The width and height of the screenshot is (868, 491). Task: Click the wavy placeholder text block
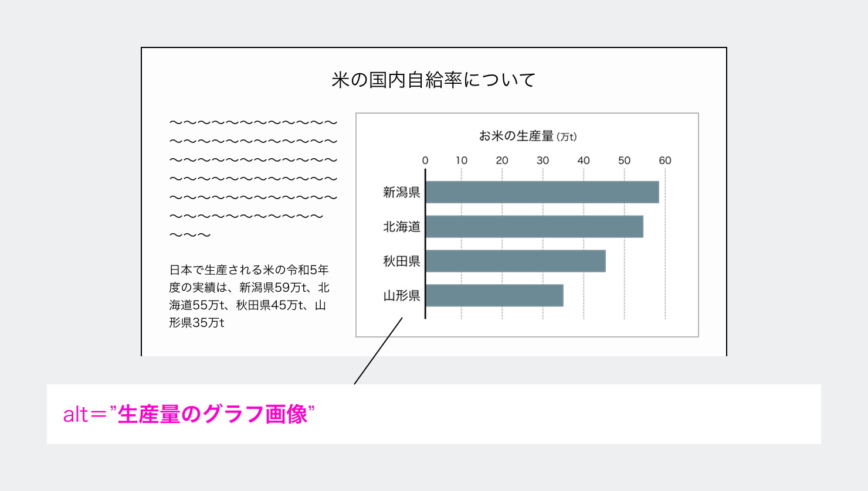click(x=252, y=176)
